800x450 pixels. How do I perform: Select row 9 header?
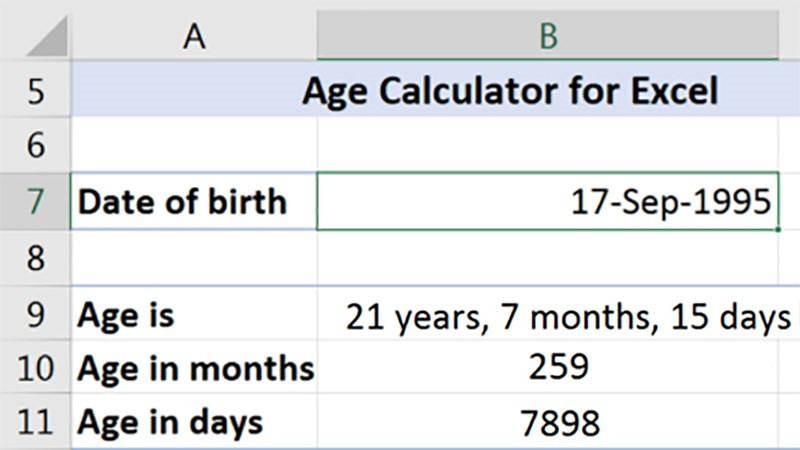tap(35, 313)
